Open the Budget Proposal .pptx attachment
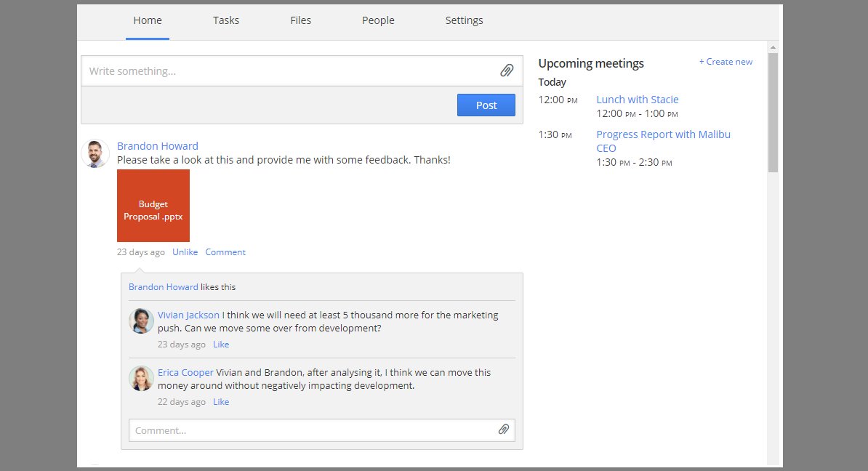This screenshot has height=471, width=868. click(153, 206)
